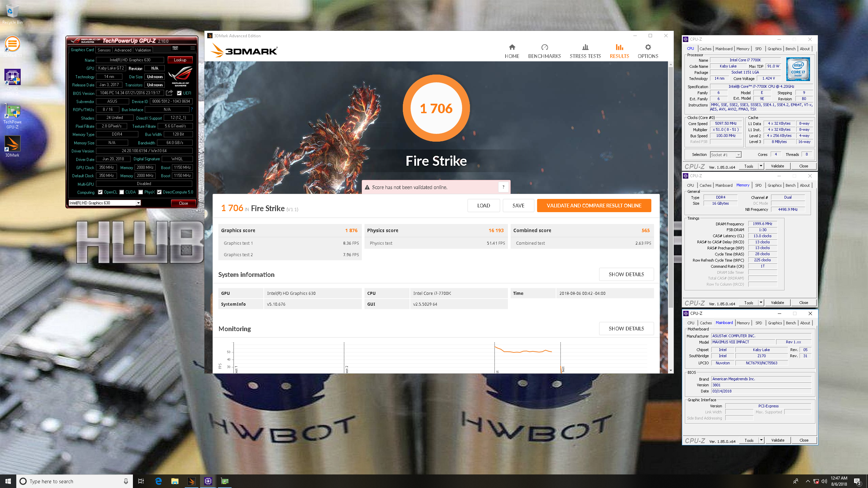Toggle the CUDA checkbox
The height and width of the screenshot is (488, 868).
pyautogui.click(x=122, y=192)
